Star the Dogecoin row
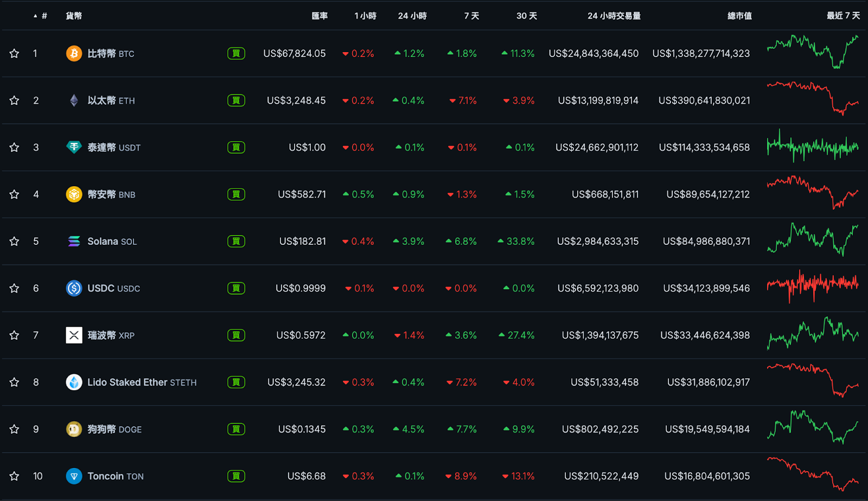The image size is (868, 501). tap(14, 429)
